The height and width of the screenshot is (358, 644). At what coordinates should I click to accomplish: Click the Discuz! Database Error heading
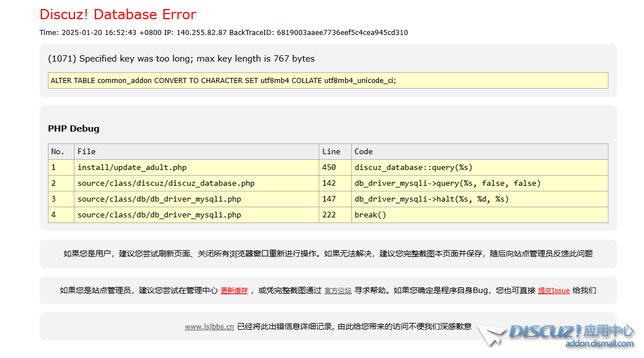pos(118,15)
